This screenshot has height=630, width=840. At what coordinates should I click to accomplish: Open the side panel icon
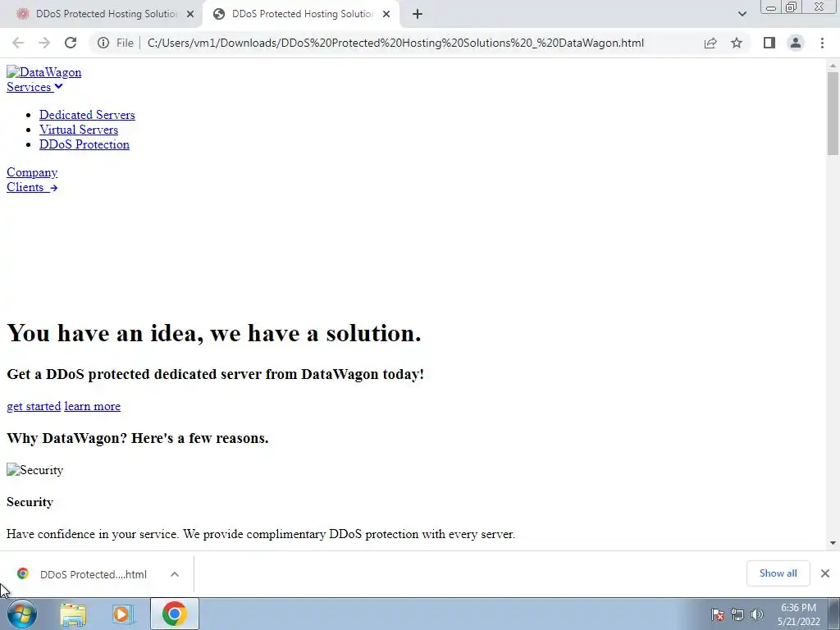[x=769, y=43]
